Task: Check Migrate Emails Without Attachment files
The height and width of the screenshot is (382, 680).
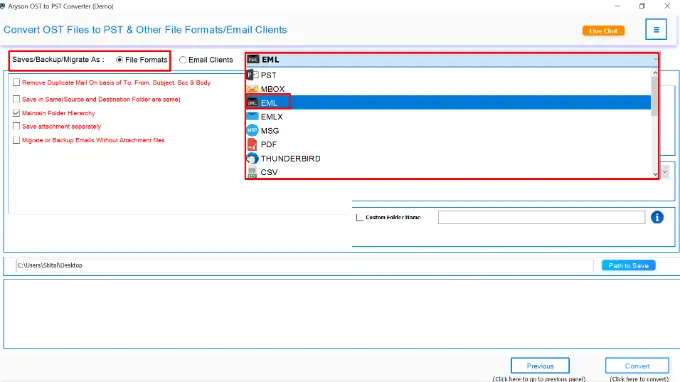Action: point(16,140)
